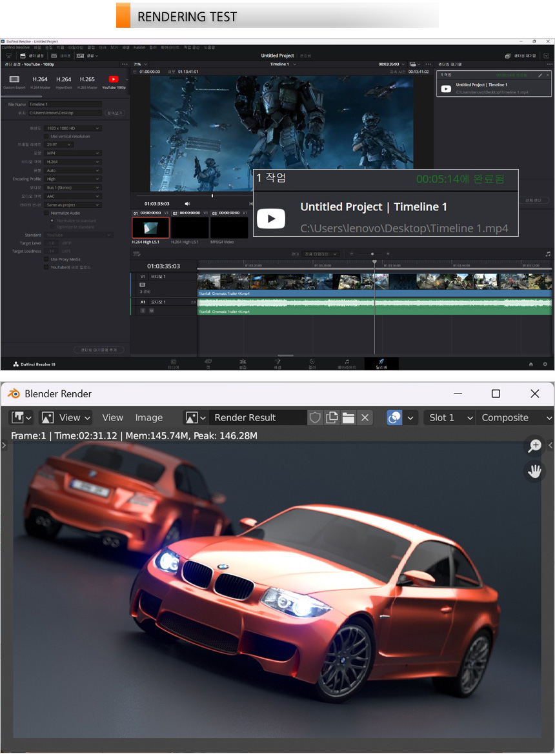Enable Use vertical resolution checkbox
The height and width of the screenshot is (756, 555).
tap(46, 137)
